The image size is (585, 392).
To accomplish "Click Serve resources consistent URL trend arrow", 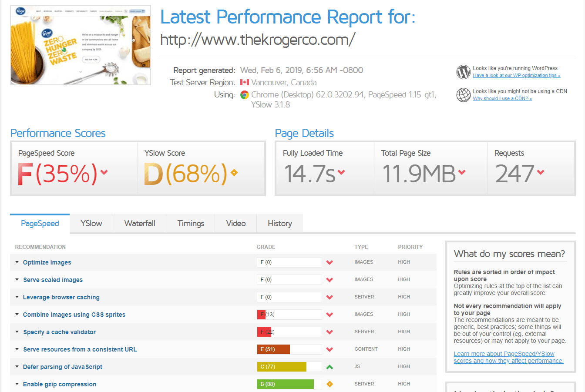I will click(329, 349).
